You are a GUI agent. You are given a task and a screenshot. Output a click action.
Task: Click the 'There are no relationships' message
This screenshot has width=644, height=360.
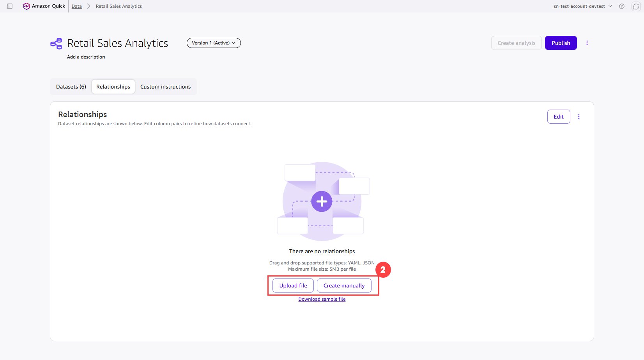(322, 251)
